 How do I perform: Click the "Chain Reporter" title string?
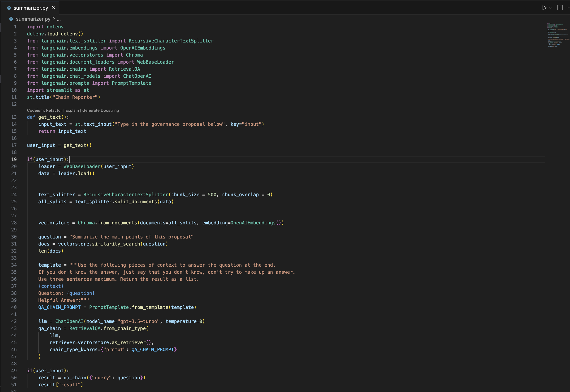pos(75,97)
